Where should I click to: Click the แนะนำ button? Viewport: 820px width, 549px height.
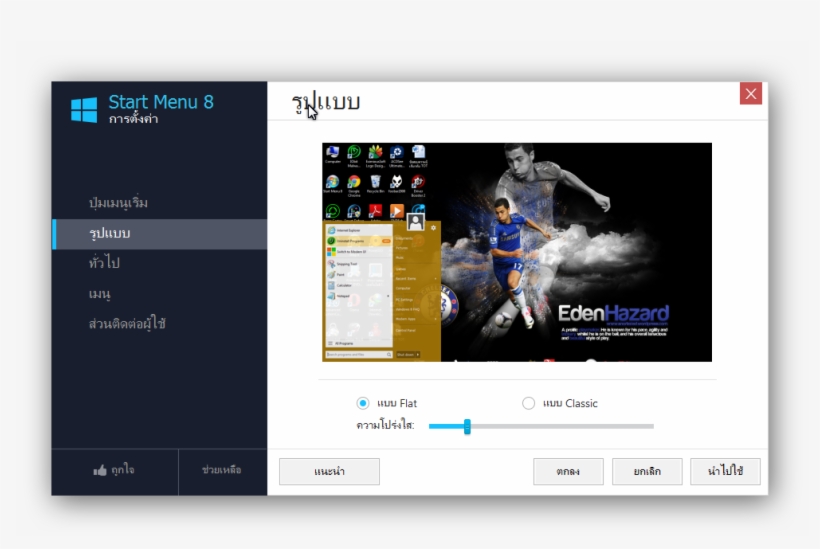(329, 472)
